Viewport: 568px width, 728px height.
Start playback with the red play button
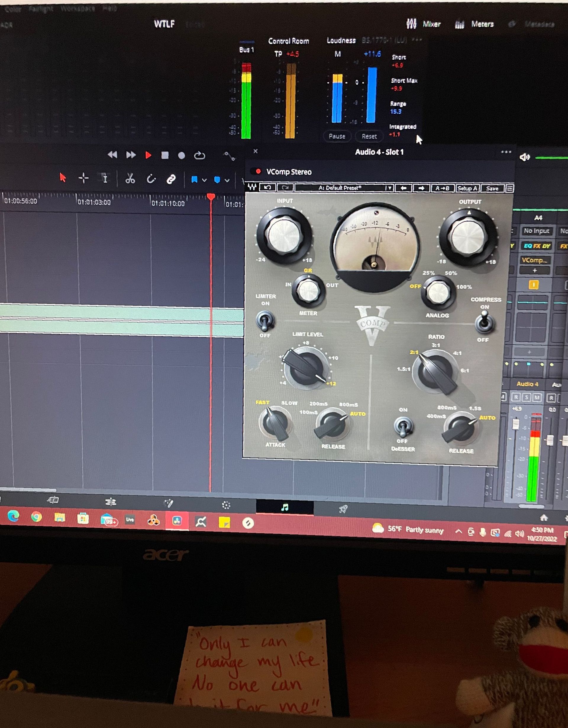coord(148,155)
